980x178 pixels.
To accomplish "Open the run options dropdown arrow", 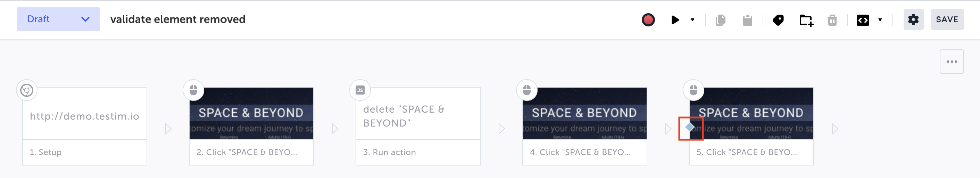I will pos(692,19).
